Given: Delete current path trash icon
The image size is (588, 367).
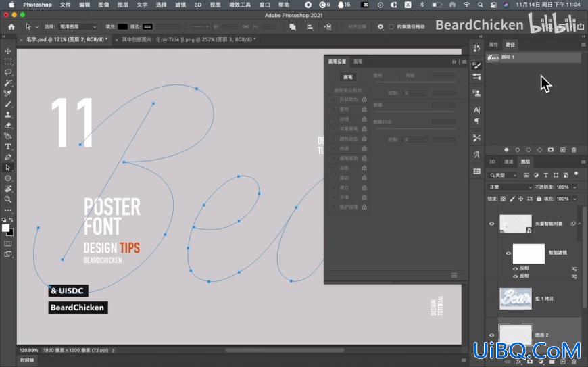Looking at the screenshot, I should pyautogui.click(x=574, y=150).
